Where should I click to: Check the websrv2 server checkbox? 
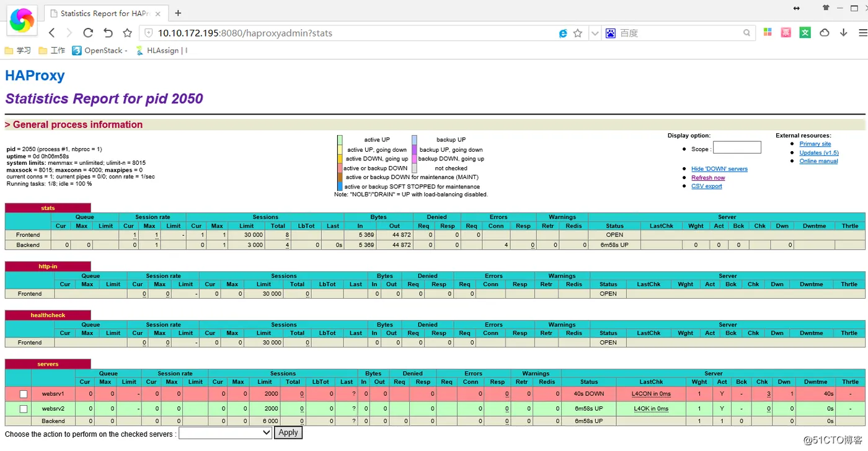(24, 409)
